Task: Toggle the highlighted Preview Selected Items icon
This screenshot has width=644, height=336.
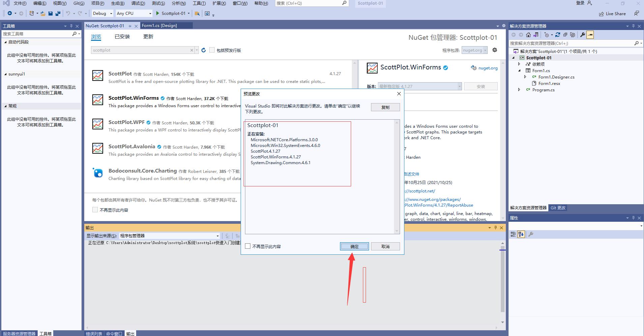Action: pos(590,35)
